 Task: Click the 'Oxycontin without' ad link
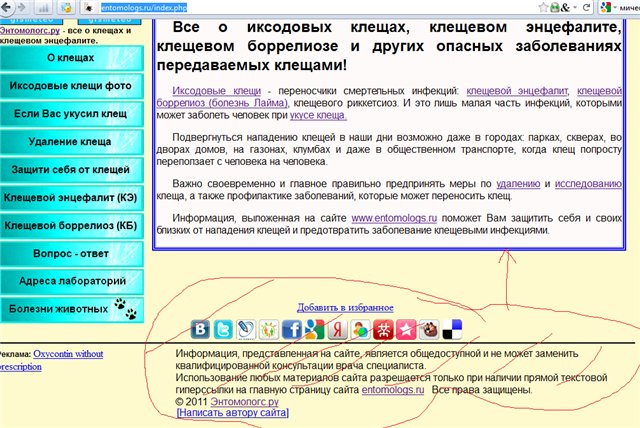pos(68,354)
